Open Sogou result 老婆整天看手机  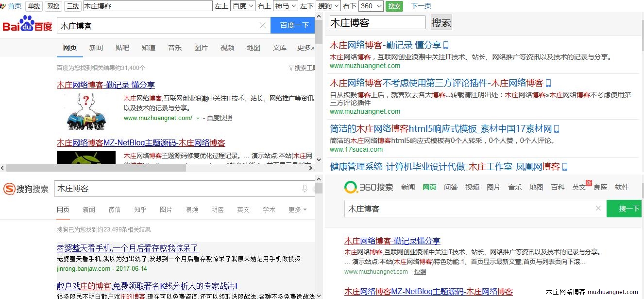(x=127, y=248)
